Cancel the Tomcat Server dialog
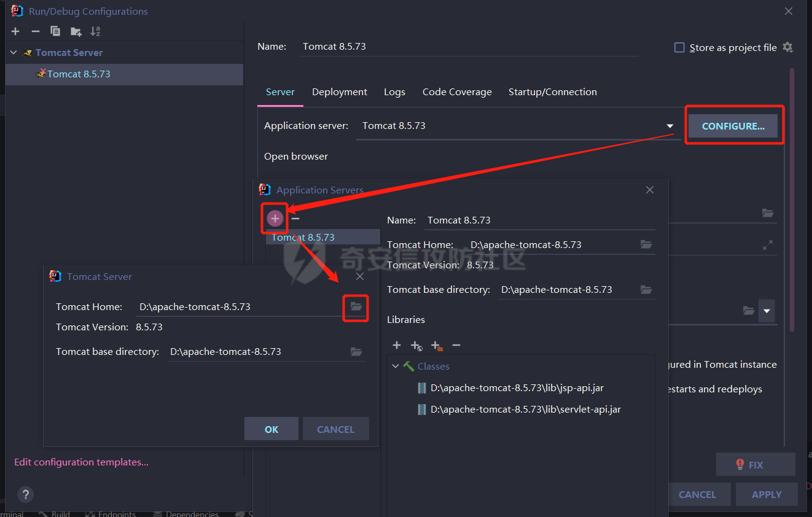812x517 pixels. pyautogui.click(x=335, y=429)
